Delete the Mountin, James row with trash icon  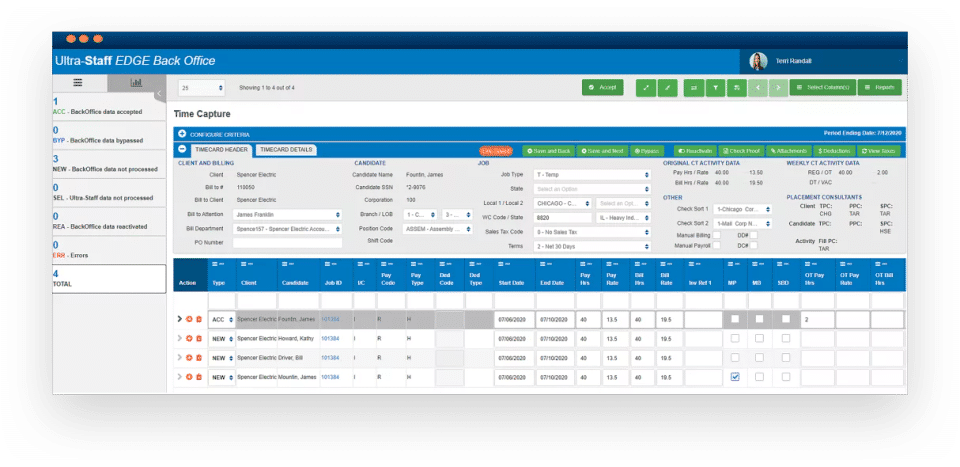(x=198, y=377)
